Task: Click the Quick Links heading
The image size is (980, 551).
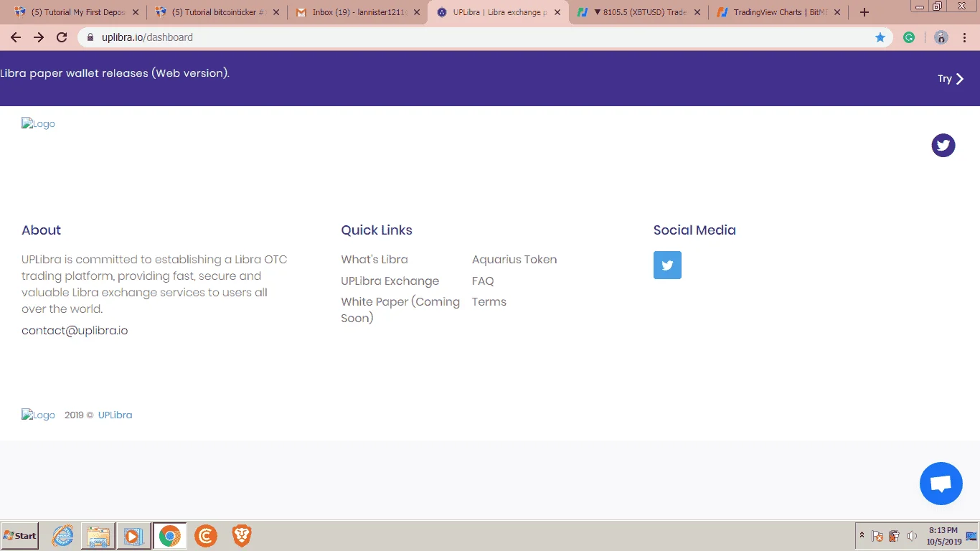Action: coord(377,230)
